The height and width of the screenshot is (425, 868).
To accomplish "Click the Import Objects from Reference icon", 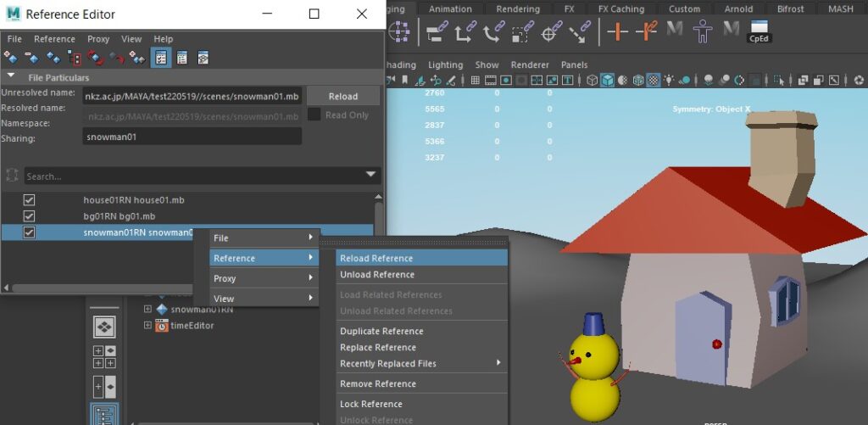I will (x=137, y=57).
